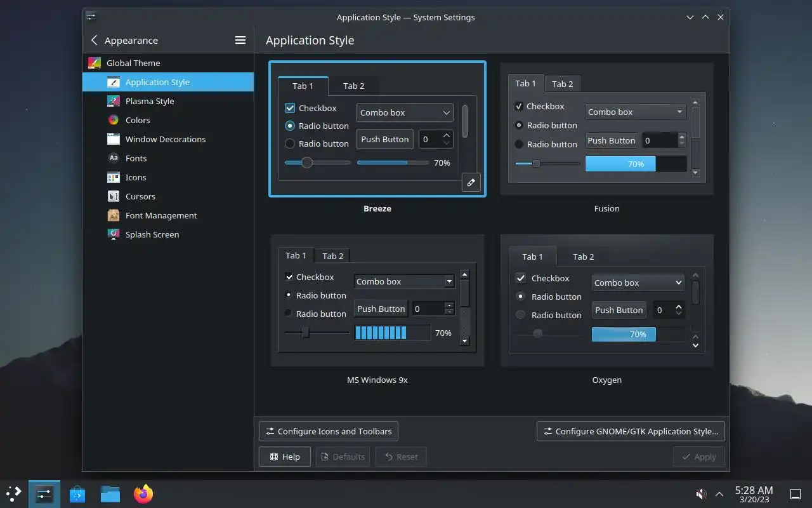Show hidden system tray icons
The height and width of the screenshot is (508, 812).
[719, 493]
